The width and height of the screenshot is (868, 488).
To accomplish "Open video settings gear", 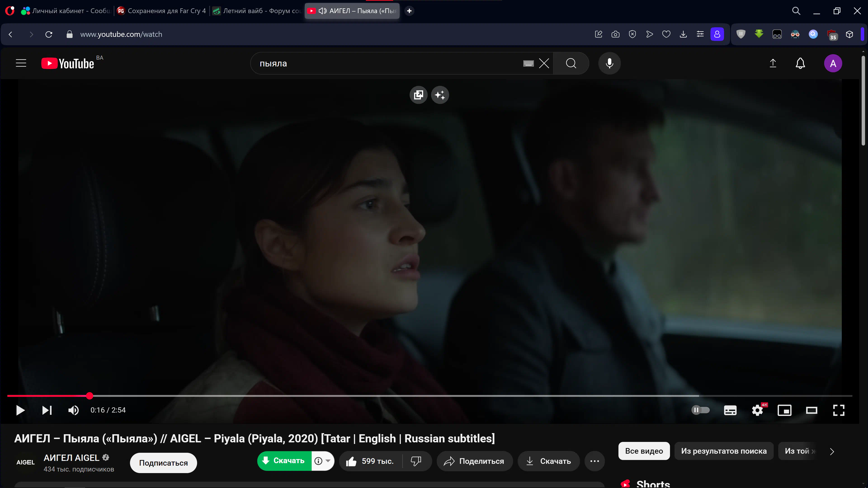I will [757, 410].
